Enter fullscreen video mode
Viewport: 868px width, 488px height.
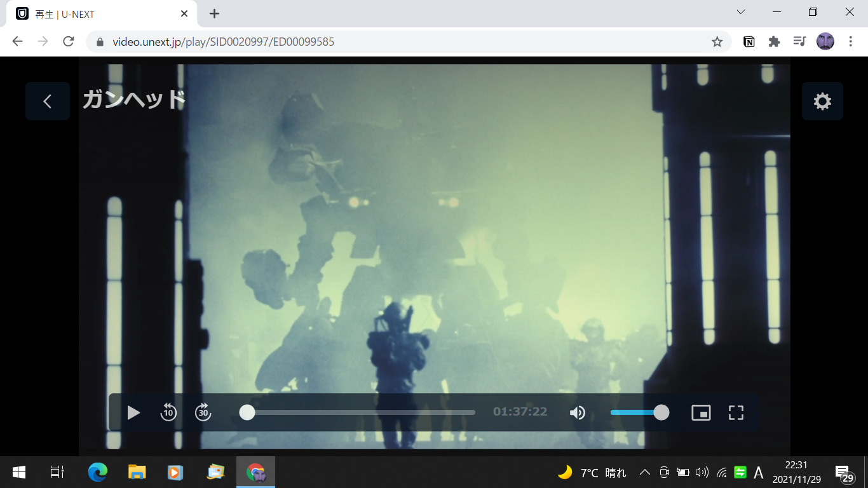pos(736,412)
